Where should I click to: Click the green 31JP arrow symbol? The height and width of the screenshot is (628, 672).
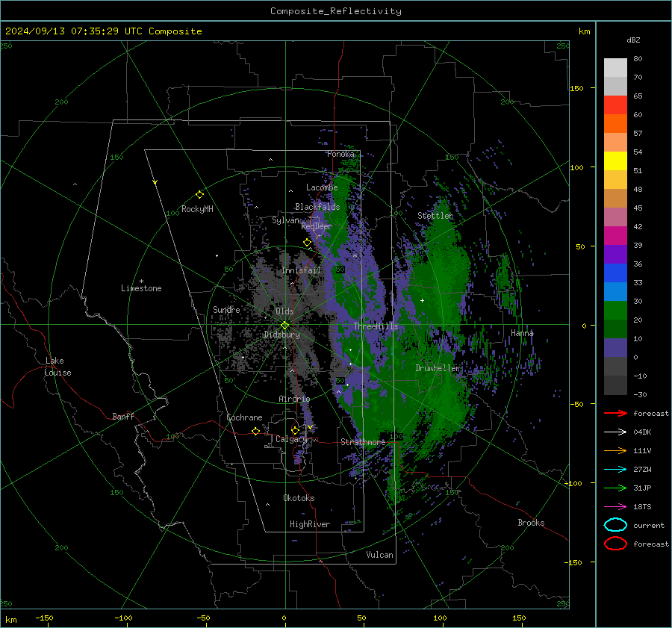(615, 488)
